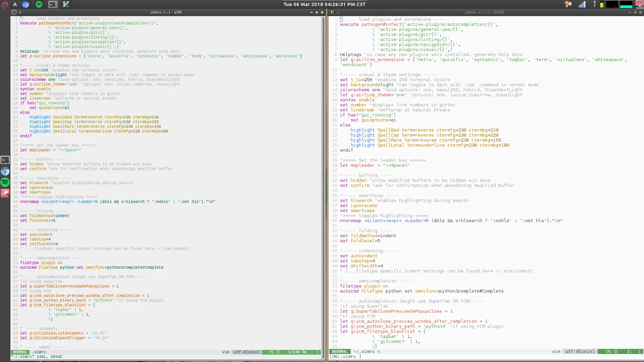Viewport: 644px width, 362px height.
Task: Click 'autocmd FileType python' line in GVIM
Action: 422,291
